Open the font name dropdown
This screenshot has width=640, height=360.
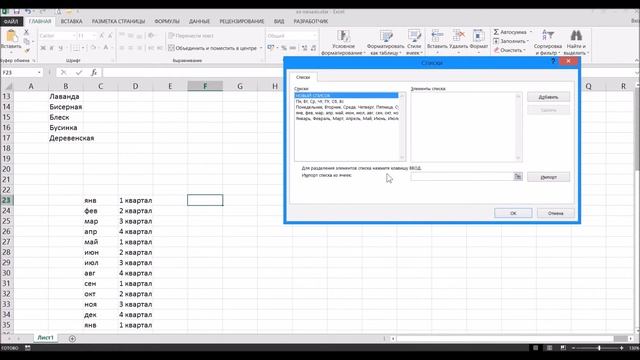[x=74, y=36]
